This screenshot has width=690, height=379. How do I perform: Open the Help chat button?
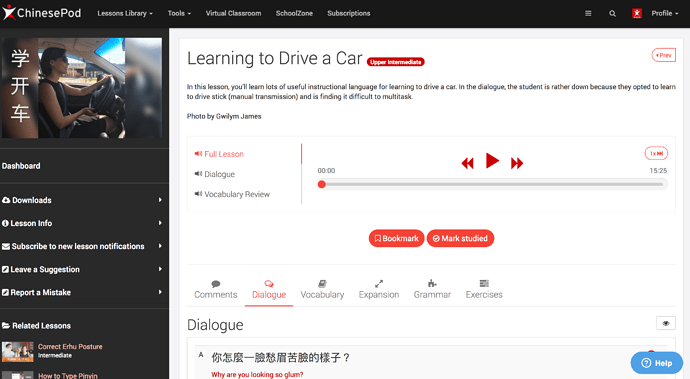click(657, 363)
